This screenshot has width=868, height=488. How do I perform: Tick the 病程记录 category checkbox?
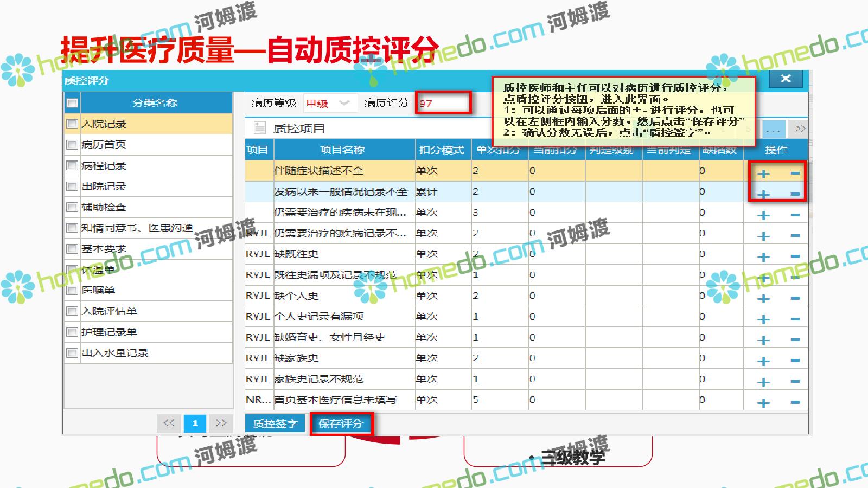pos(72,165)
